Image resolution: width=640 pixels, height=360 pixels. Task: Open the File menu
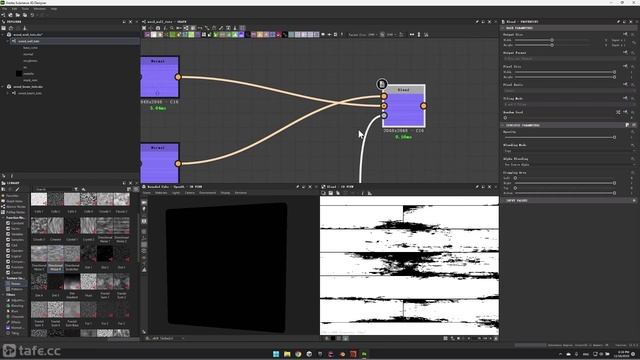click(4, 9)
